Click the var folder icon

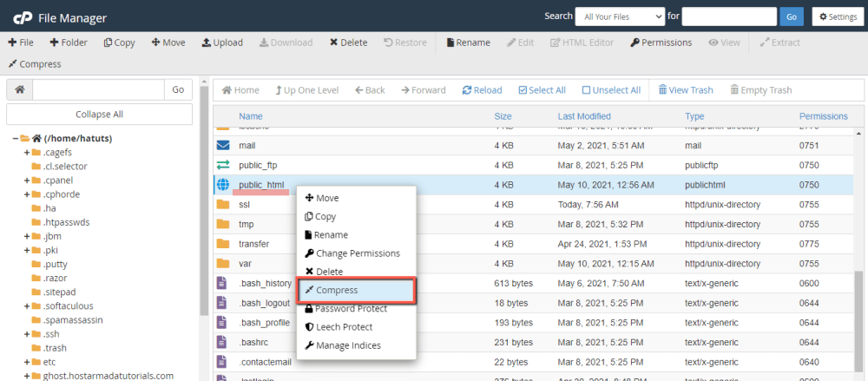pyautogui.click(x=223, y=263)
